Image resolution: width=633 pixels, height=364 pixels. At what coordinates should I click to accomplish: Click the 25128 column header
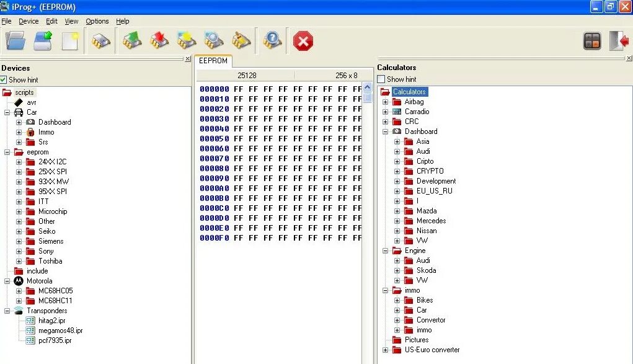coord(247,76)
